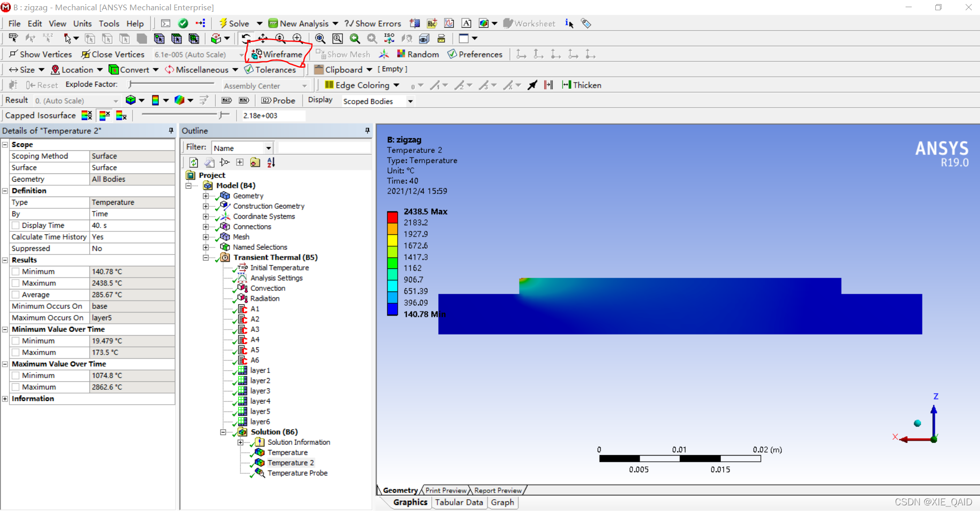Click the Wireframe button

pyautogui.click(x=277, y=54)
